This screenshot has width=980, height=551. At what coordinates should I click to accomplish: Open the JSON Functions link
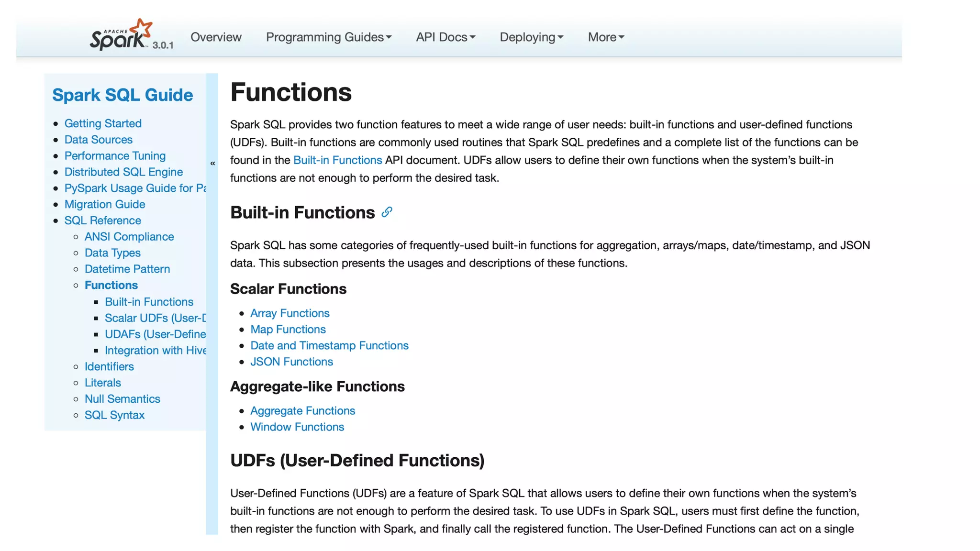[x=291, y=362]
